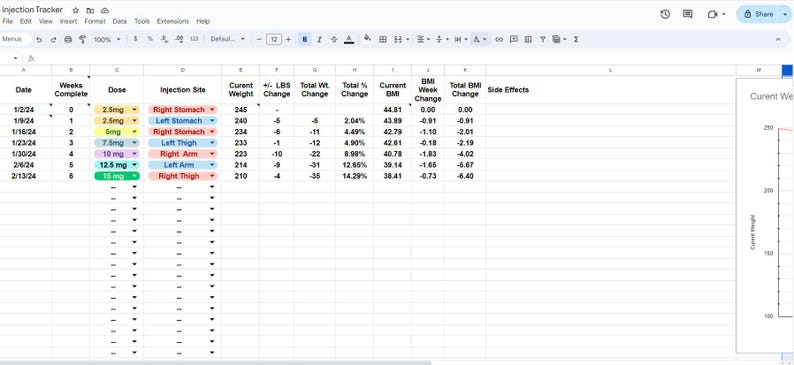
Task: Open the Format menu
Action: pos(95,22)
